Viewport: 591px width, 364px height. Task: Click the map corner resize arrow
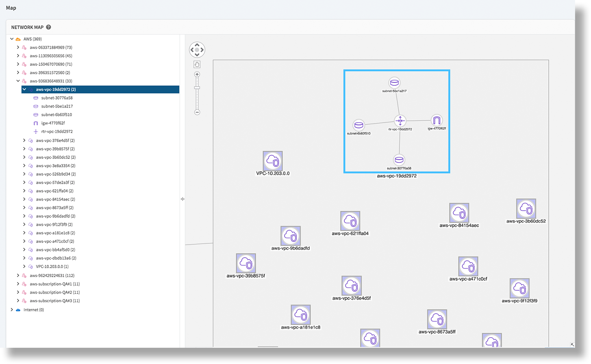tap(572, 345)
